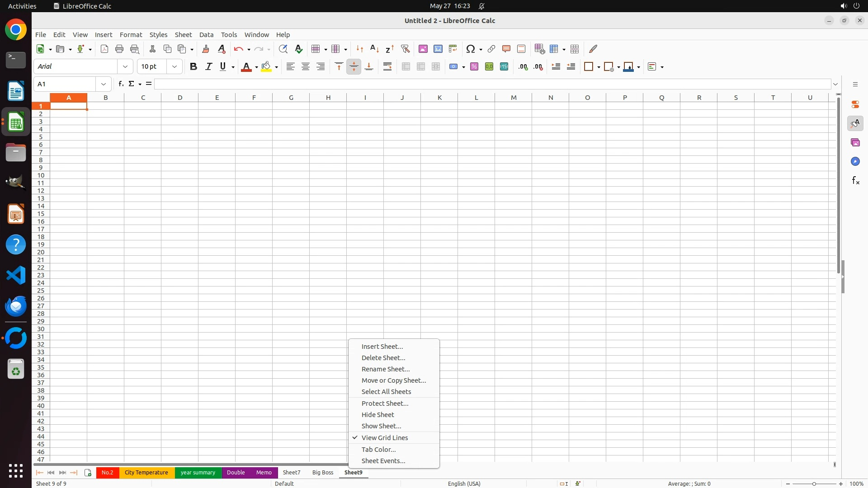Open the Data menu
Viewport: 868px width, 488px height.
(x=206, y=34)
